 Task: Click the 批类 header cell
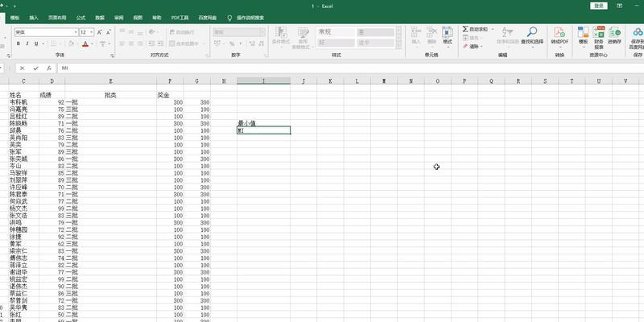(111, 95)
